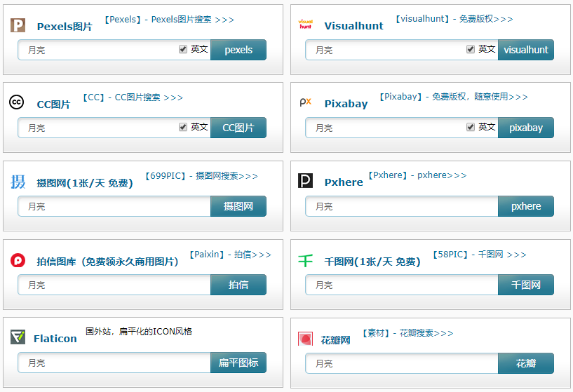
Task: Click the CC图片 title
Action: (53, 104)
